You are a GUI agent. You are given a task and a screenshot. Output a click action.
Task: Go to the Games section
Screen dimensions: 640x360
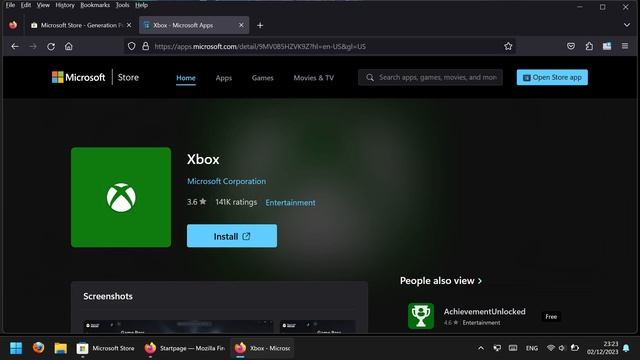262,78
